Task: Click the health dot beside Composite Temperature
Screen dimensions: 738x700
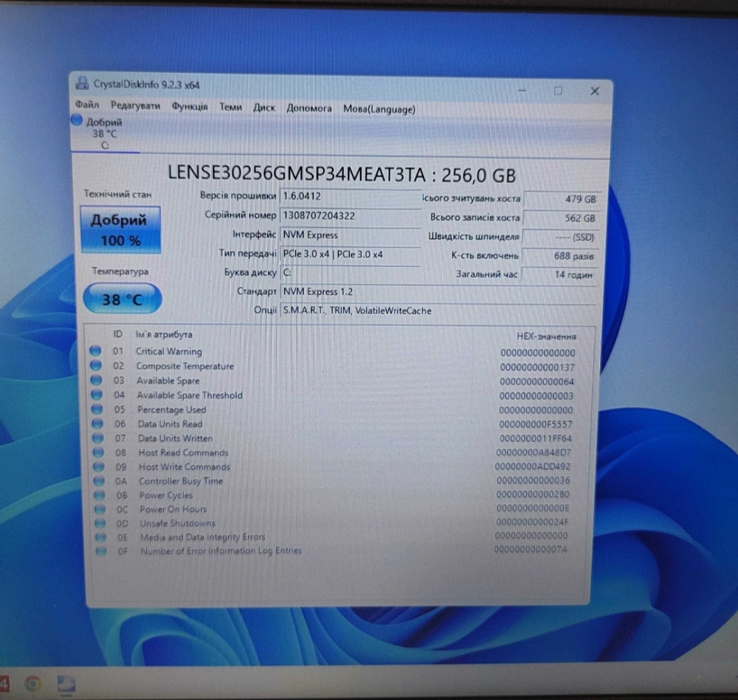Action: [x=96, y=366]
